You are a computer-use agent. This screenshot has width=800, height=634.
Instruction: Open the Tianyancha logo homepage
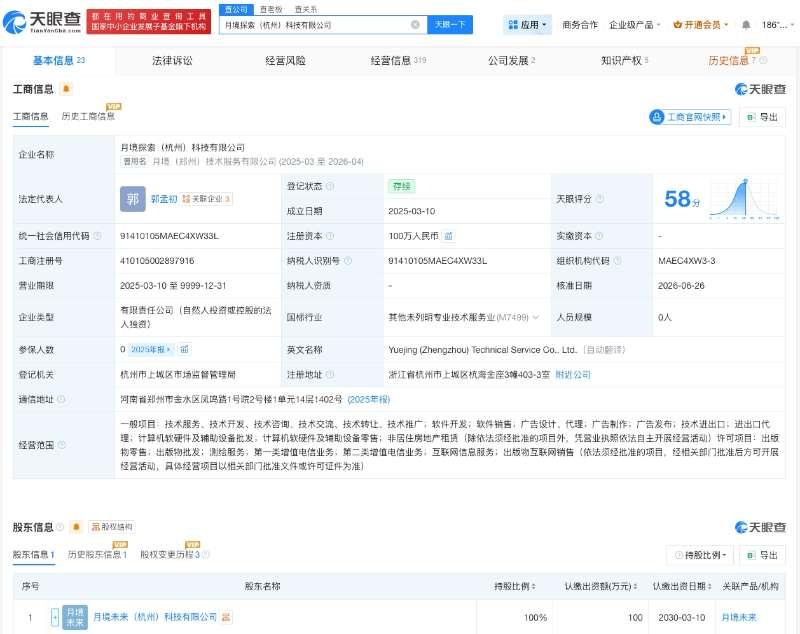[41, 21]
